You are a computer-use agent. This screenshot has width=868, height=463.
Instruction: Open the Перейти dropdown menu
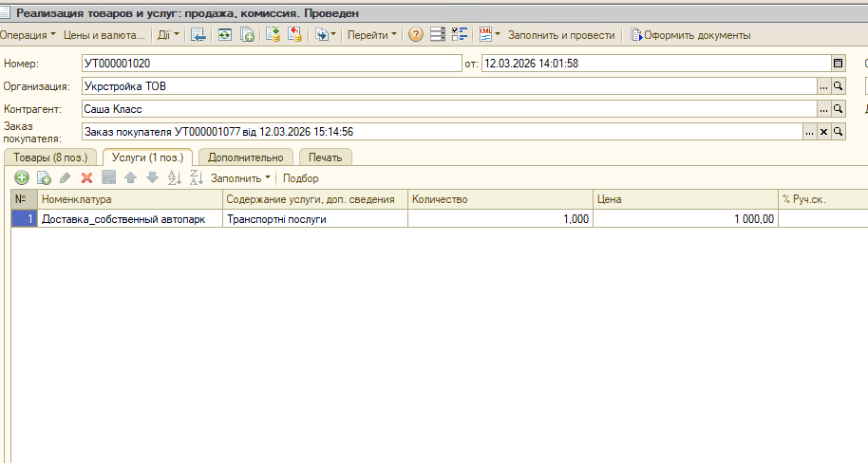pos(371,35)
